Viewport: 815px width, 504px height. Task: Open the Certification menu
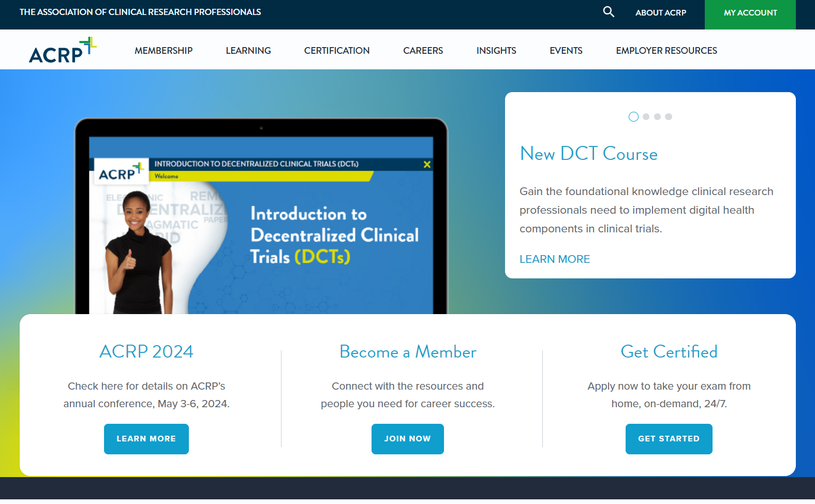tap(337, 51)
